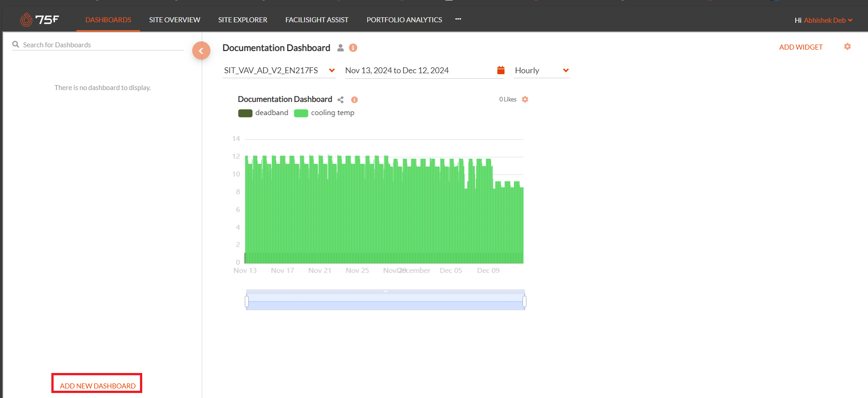Open the SITE EXPLORER tab
Image resolution: width=868 pixels, height=398 pixels.
pos(243,20)
